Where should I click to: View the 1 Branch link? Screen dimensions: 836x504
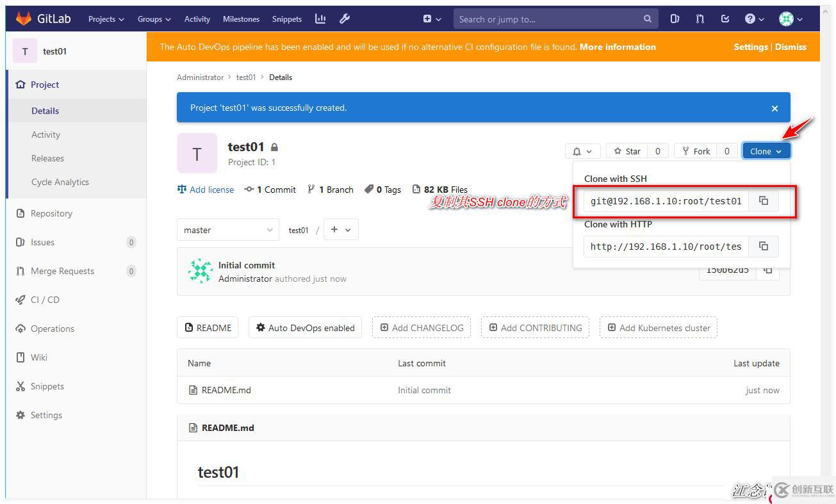pyautogui.click(x=331, y=190)
